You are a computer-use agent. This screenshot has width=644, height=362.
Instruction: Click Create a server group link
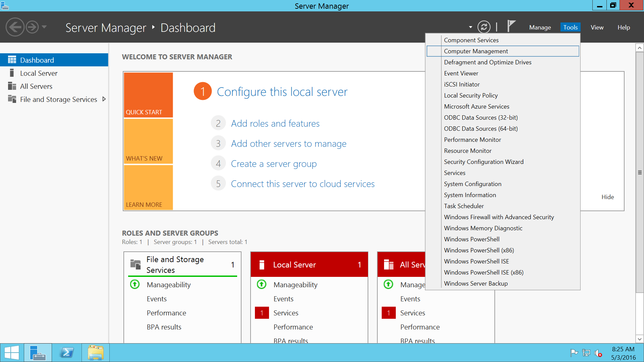coord(274,164)
